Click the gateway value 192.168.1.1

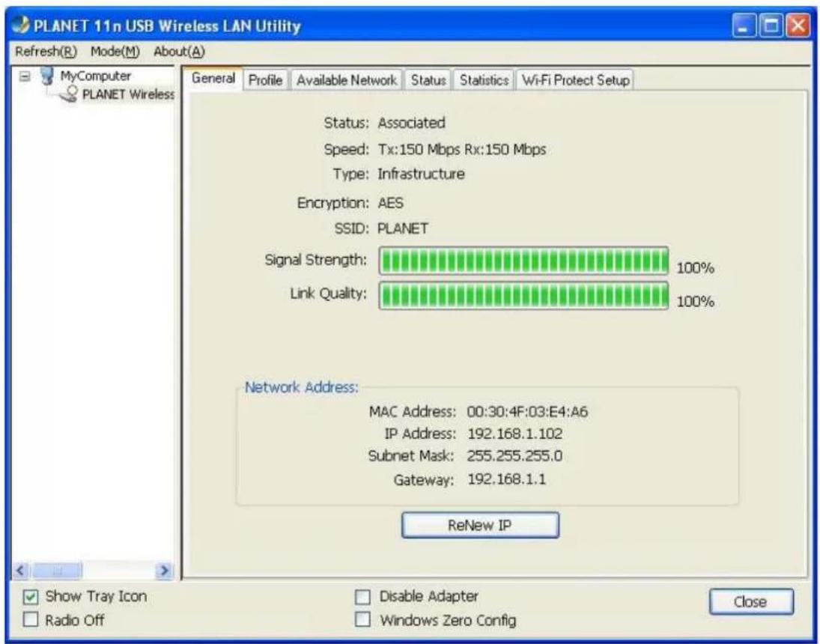point(506,479)
